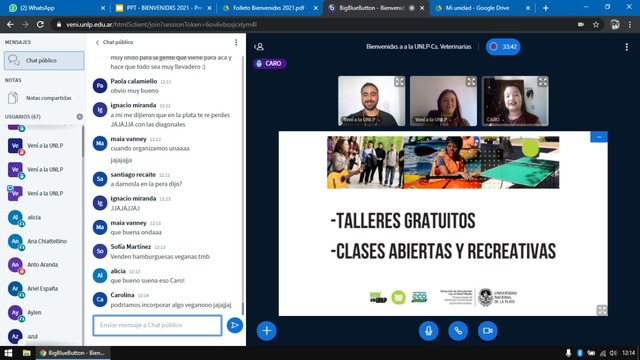Leave audio with the phone button
This screenshot has height=360, width=640.
tap(458, 331)
